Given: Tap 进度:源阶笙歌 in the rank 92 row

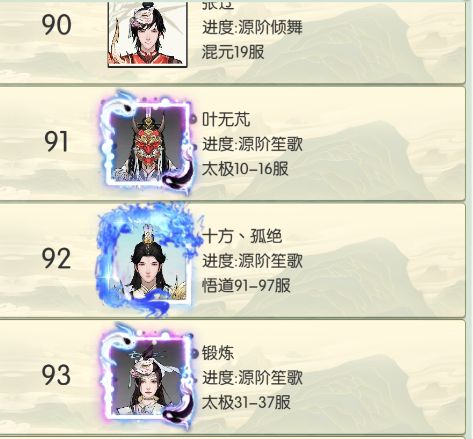Looking at the screenshot, I should tap(252, 261).
